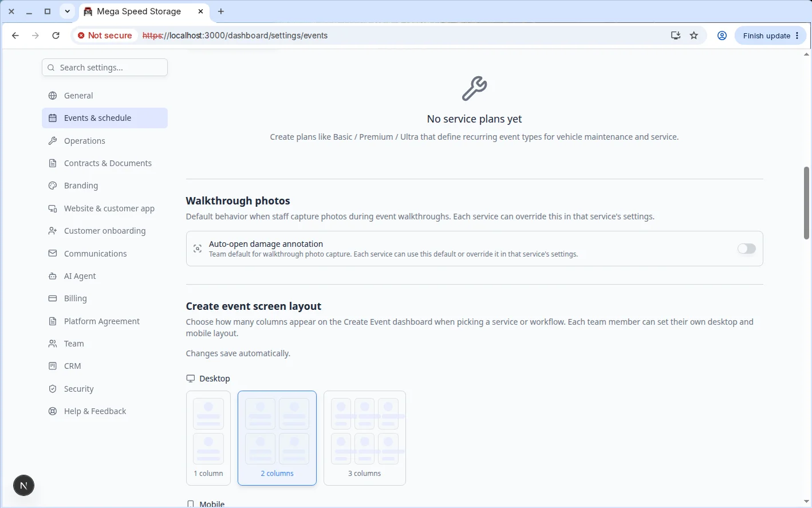Reload the page with the refresh icon
Screen dimensions: 812x508
coord(56,36)
